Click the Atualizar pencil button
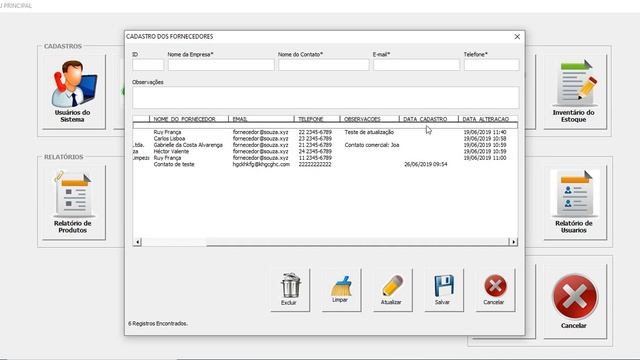This screenshot has width=640, height=360. click(x=392, y=290)
